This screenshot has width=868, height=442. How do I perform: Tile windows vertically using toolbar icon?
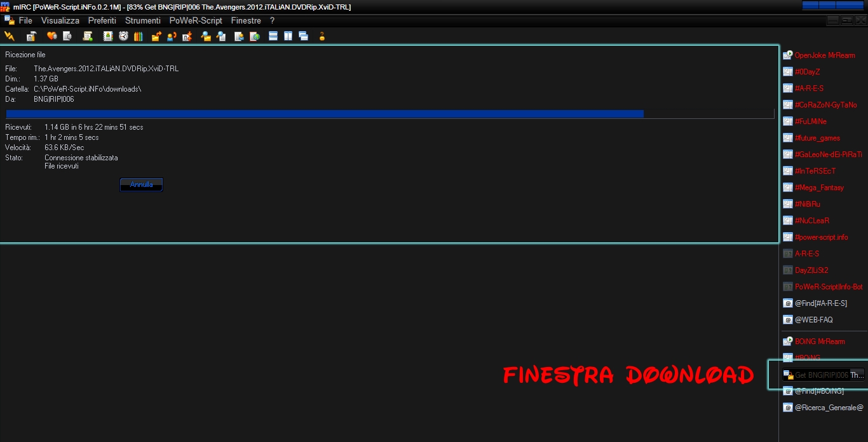tap(288, 36)
